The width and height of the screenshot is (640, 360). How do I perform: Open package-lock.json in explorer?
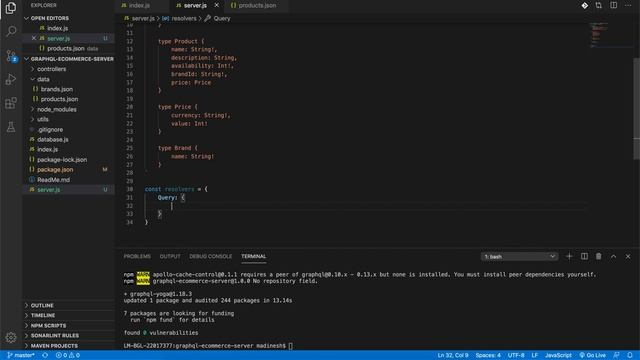click(x=62, y=160)
